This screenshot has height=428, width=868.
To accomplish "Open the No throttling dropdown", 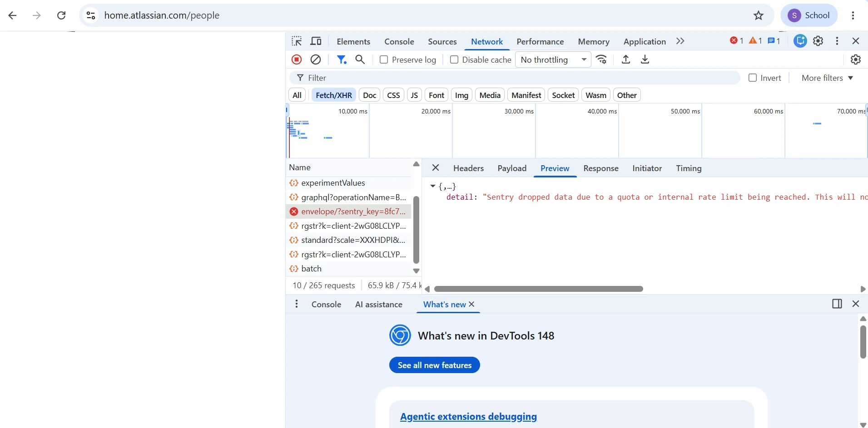I will coord(553,59).
